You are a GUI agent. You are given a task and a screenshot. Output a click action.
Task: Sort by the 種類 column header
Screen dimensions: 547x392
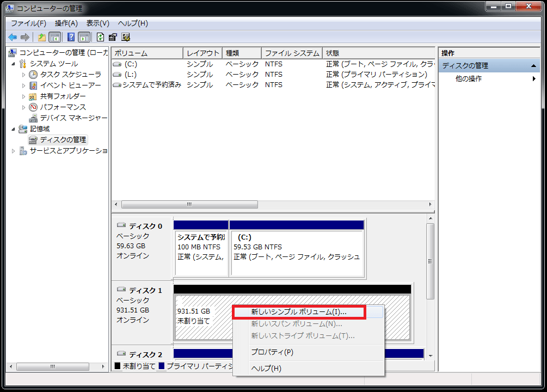pyautogui.click(x=242, y=53)
